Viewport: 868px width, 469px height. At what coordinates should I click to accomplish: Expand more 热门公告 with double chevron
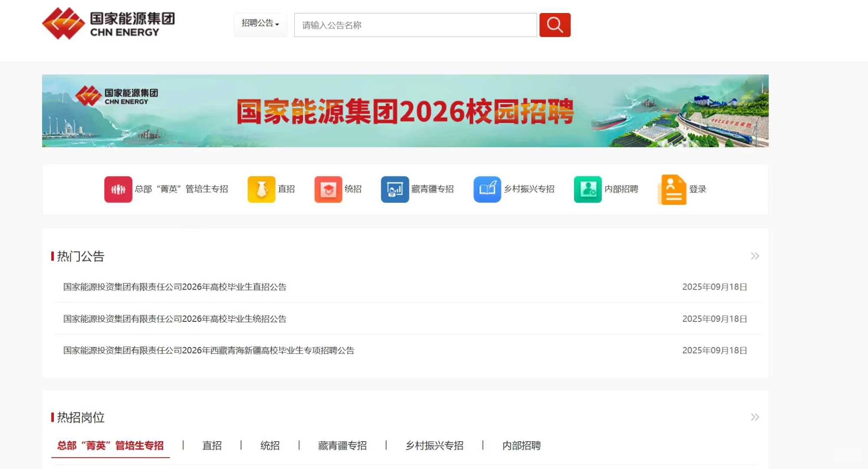click(755, 256)
